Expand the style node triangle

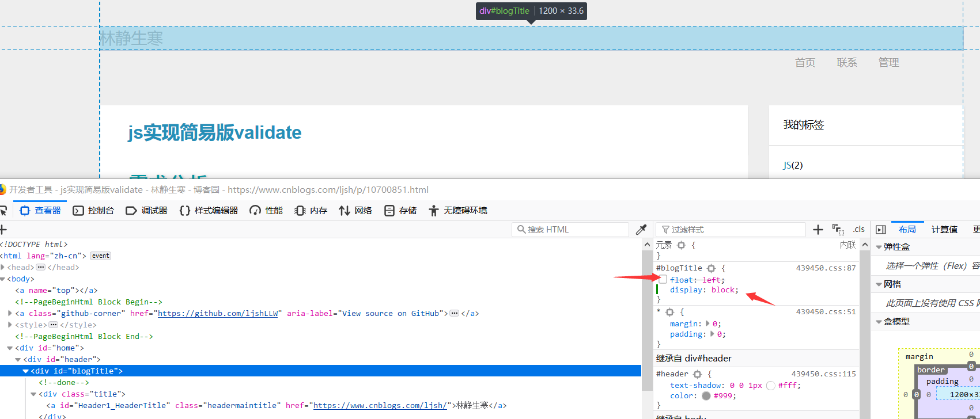[10, 325]
